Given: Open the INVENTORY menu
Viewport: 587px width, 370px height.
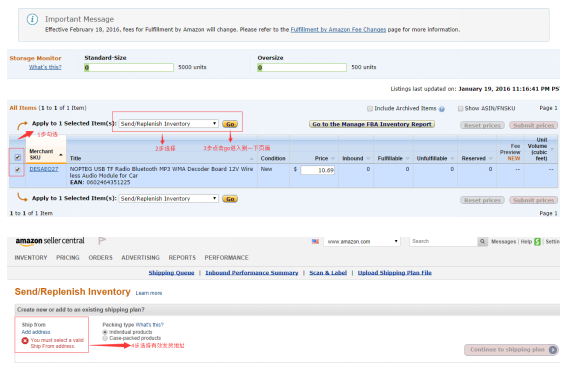Looking at the screenshot, I should pos(31,258).
